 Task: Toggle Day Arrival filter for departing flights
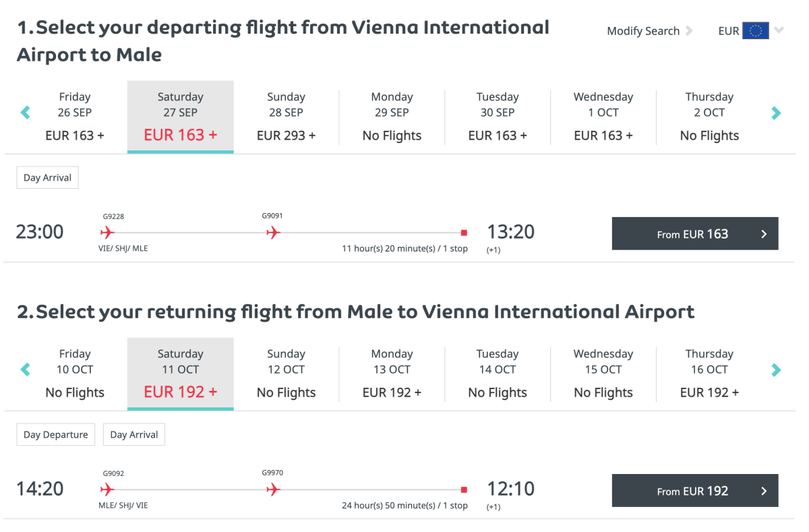[x=47, y=178]
